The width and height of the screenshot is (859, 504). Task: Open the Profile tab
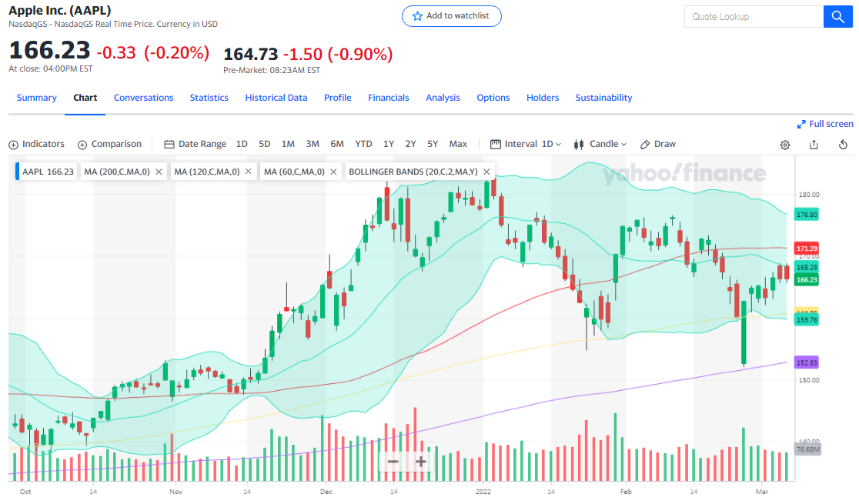pos(337,98)
